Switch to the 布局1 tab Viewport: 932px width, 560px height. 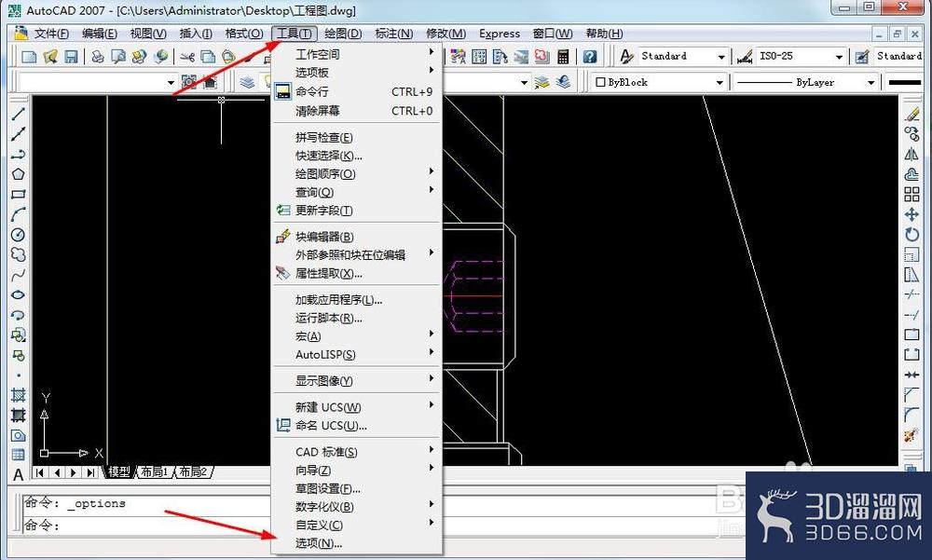(x=154, y=472)
